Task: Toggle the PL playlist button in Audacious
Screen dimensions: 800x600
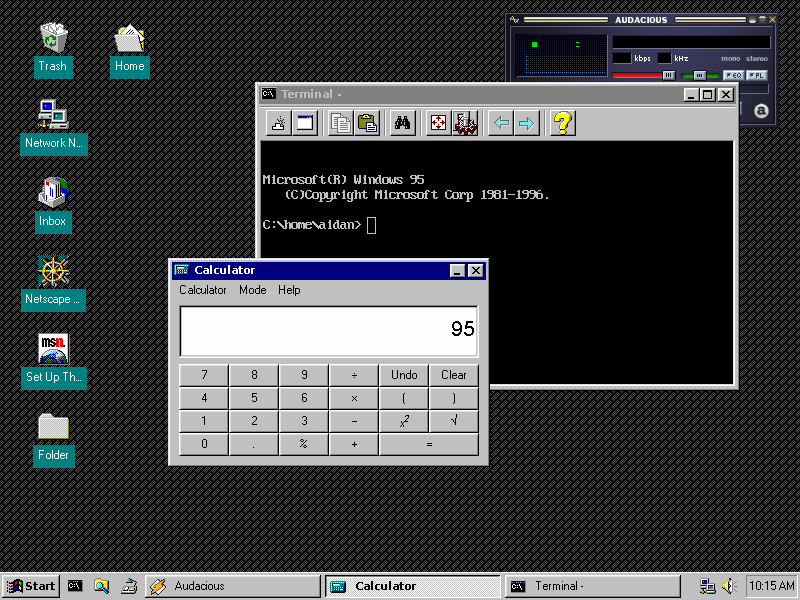Action: click(x=757, y=74)
